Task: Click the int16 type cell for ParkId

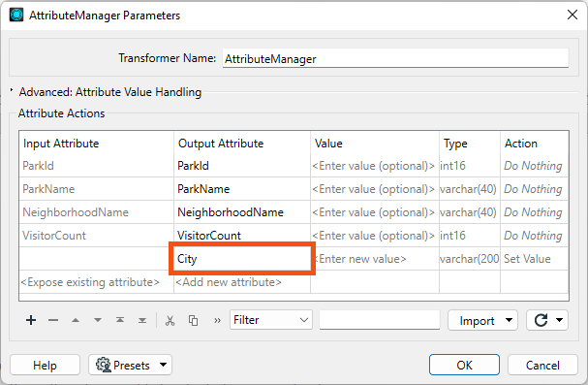Action: click(x=470, y=166)
